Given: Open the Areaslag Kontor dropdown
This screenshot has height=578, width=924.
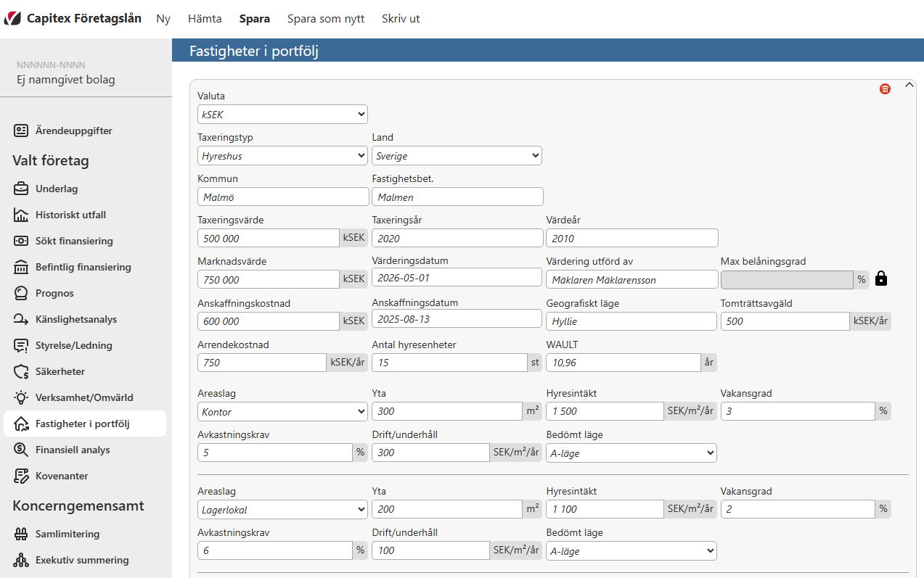Looking at the screenshot, I should pos(282,411).
